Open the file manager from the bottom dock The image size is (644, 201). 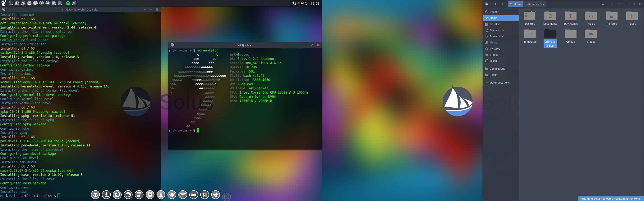coord(194,194)
